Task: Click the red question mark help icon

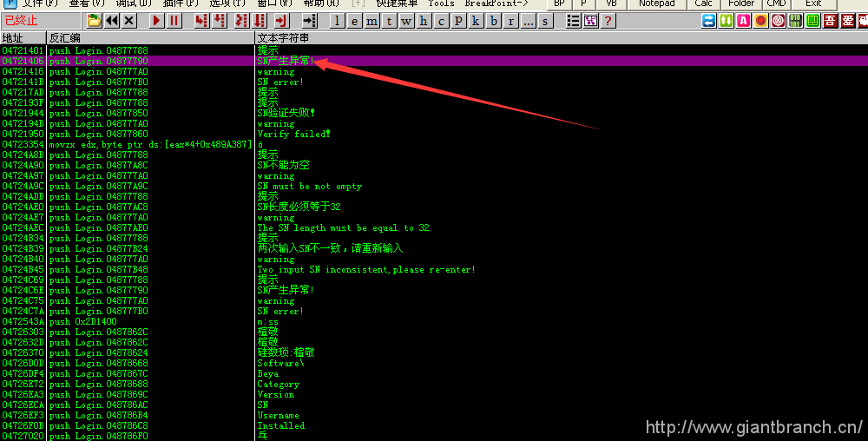Action: tap(608, 21)
